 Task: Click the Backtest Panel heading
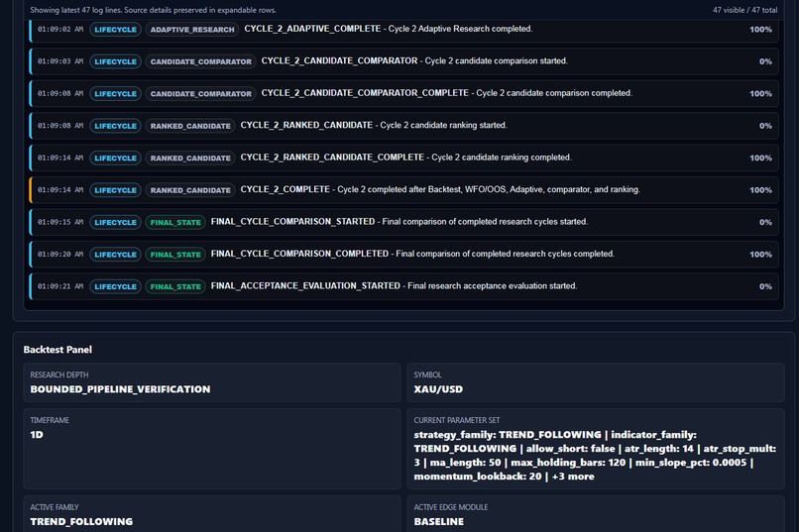57,350
